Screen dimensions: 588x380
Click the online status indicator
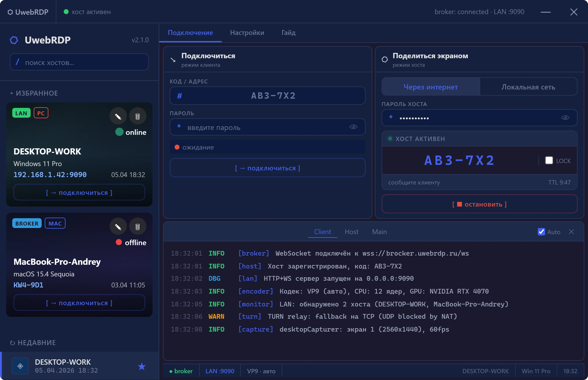click(x=131, y=132)
